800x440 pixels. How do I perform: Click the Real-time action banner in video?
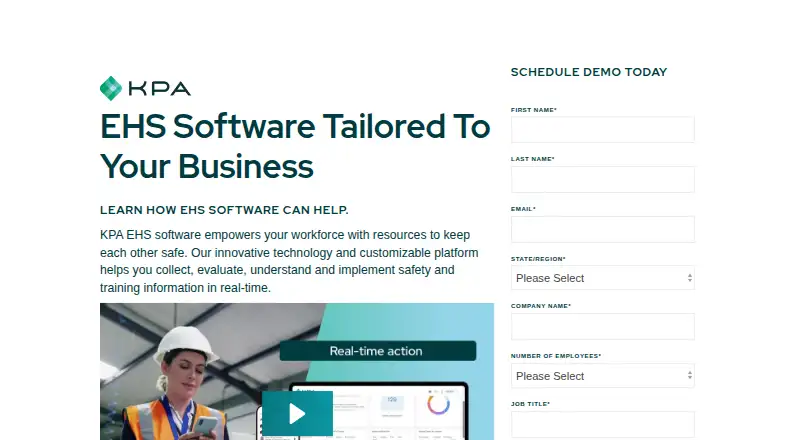click(378, 351)
